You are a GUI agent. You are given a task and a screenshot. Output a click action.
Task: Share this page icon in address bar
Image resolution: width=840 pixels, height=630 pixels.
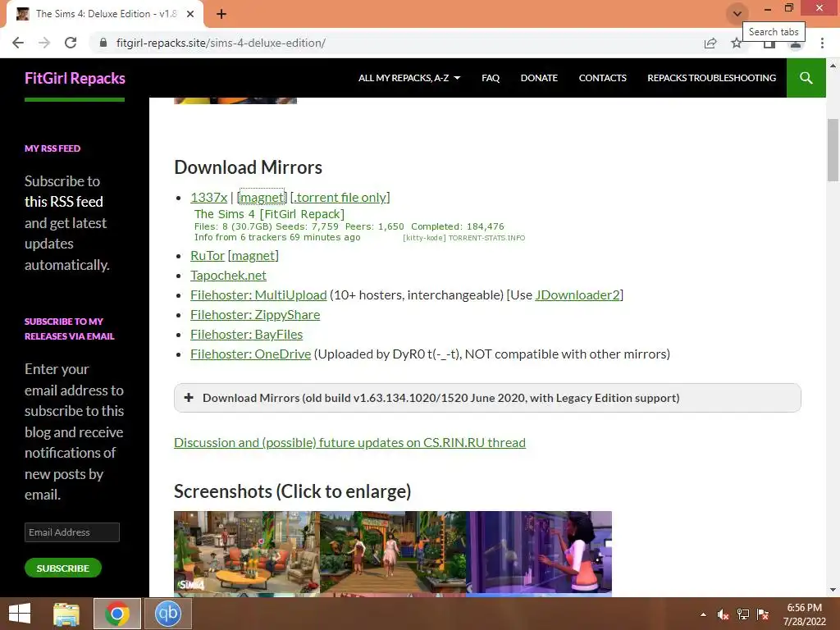[710, 43]
